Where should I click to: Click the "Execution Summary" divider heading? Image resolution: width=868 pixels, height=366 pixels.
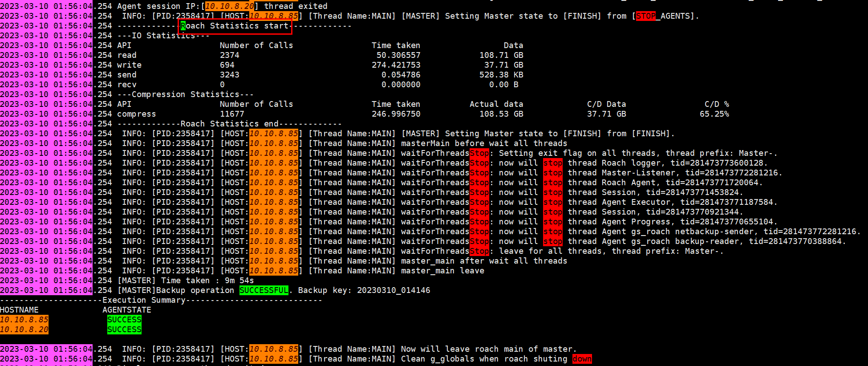click(x=144, y=300)
